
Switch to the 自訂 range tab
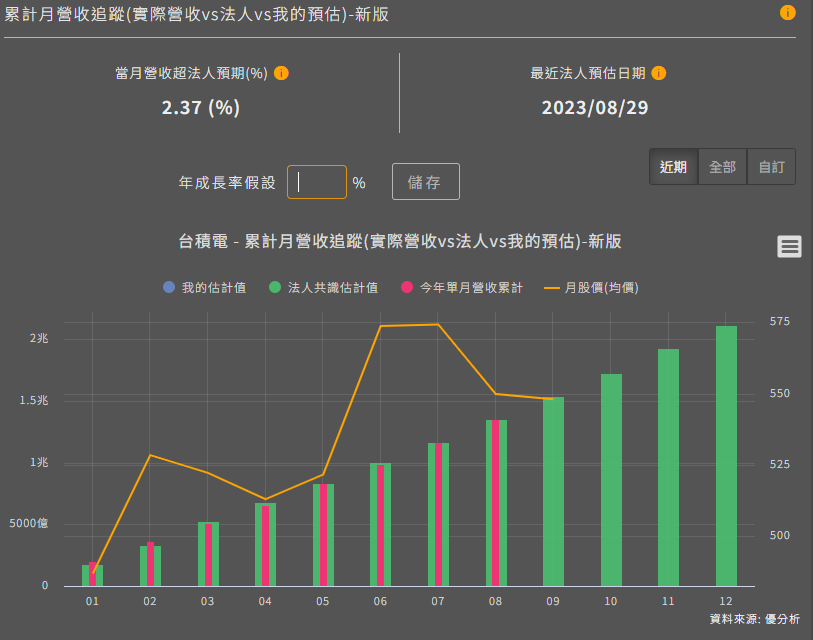(772, 167)
